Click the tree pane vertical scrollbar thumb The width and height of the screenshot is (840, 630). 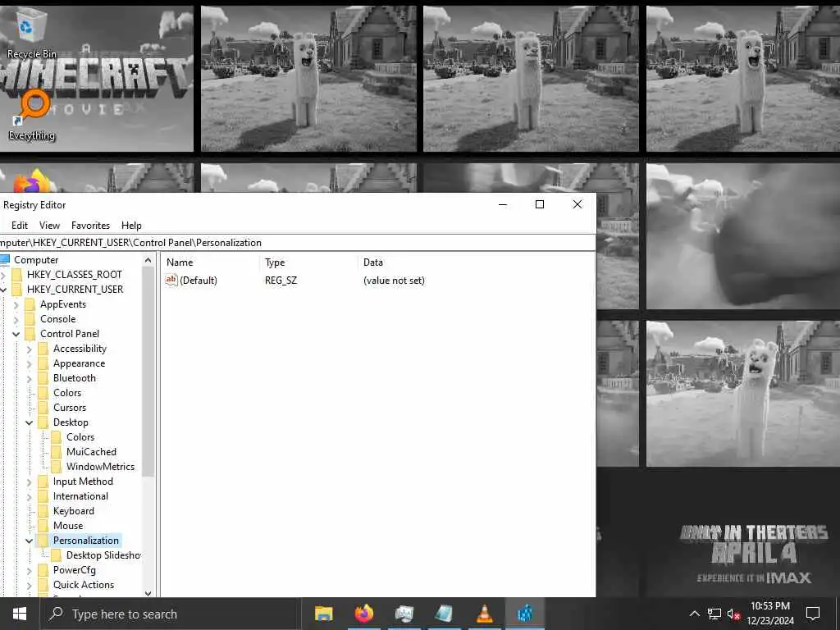[148, 372]
